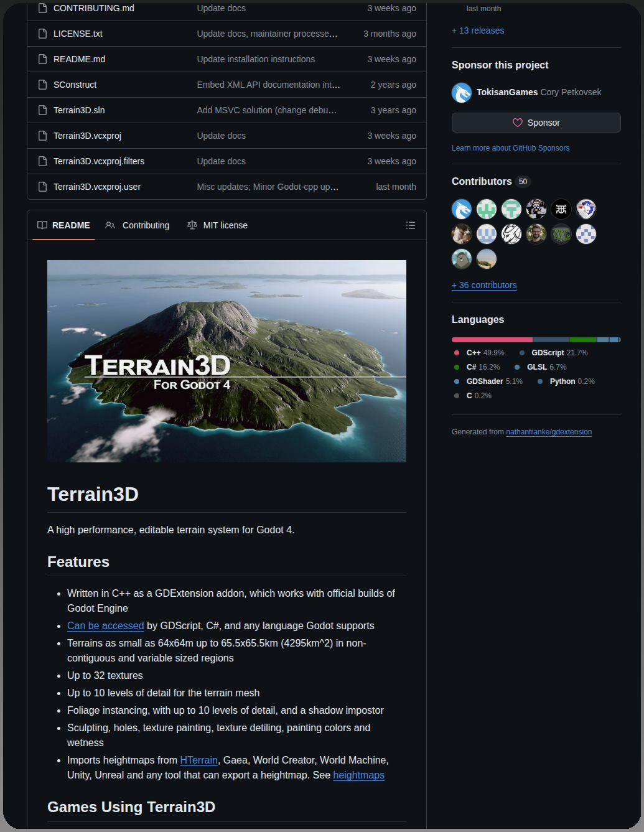Open teal T-shaped contributor avatar
The image size is (644, 832).
click(x=511, y=209)
